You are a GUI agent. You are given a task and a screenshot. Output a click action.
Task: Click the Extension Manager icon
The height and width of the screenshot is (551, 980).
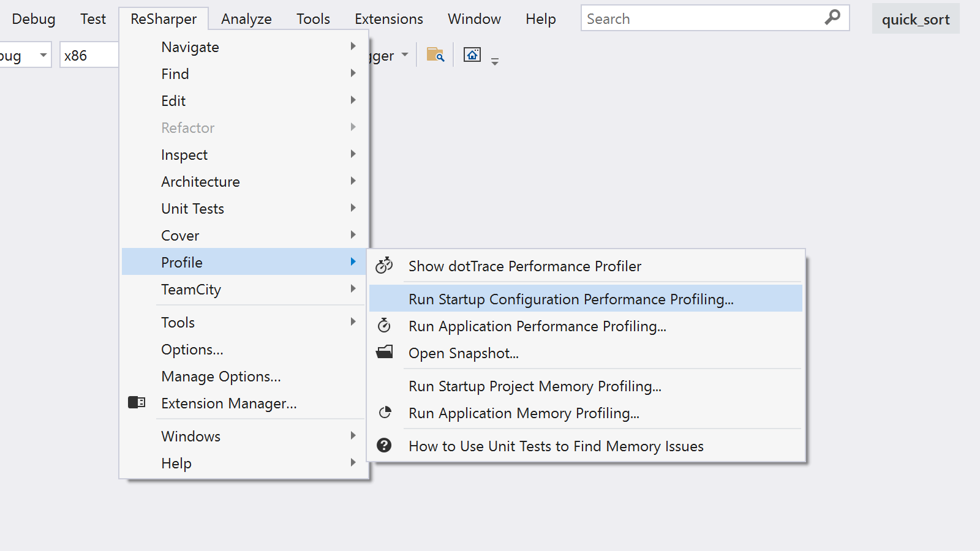[137, 402]
